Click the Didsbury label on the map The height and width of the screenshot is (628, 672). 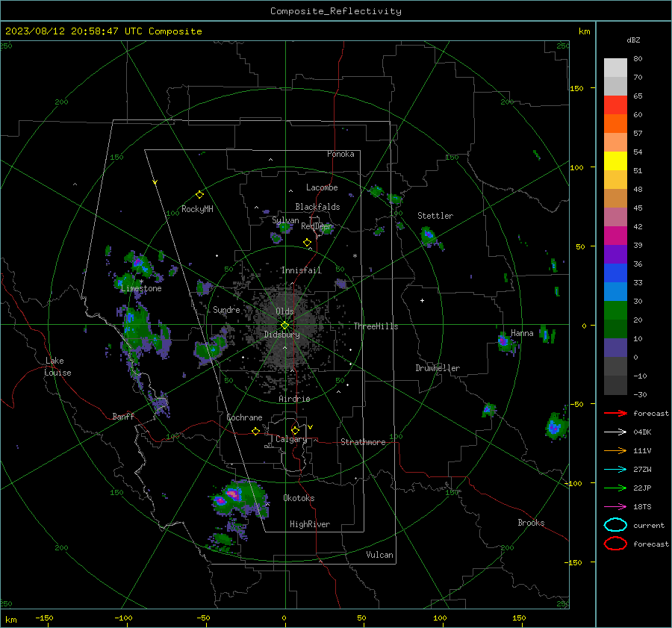click(281, 335)
